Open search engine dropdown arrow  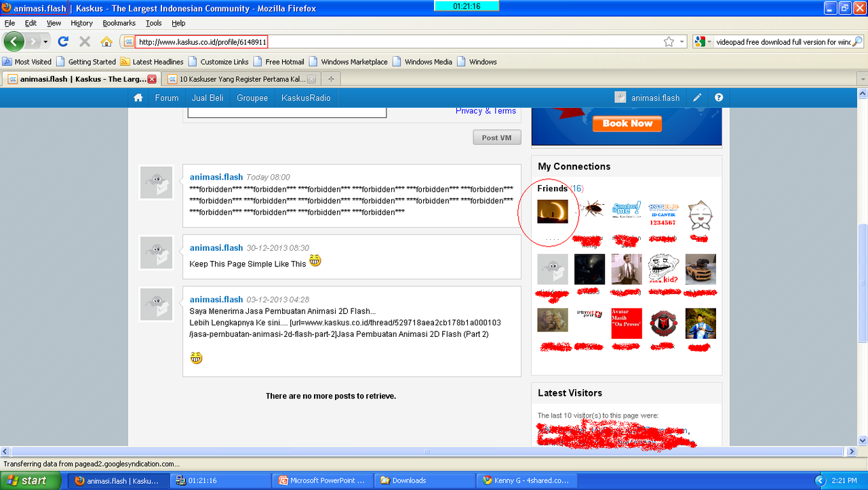709,41
